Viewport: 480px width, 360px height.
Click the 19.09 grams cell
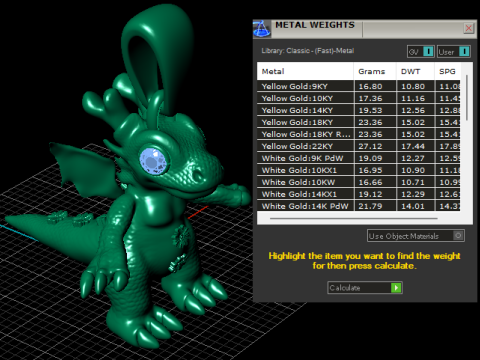click(x=375, y=158)
